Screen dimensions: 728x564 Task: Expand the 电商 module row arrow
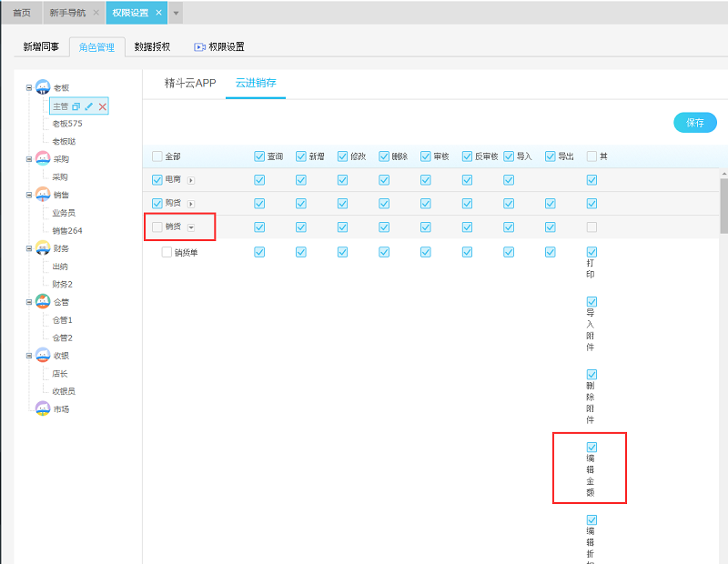tap(191, 180)
